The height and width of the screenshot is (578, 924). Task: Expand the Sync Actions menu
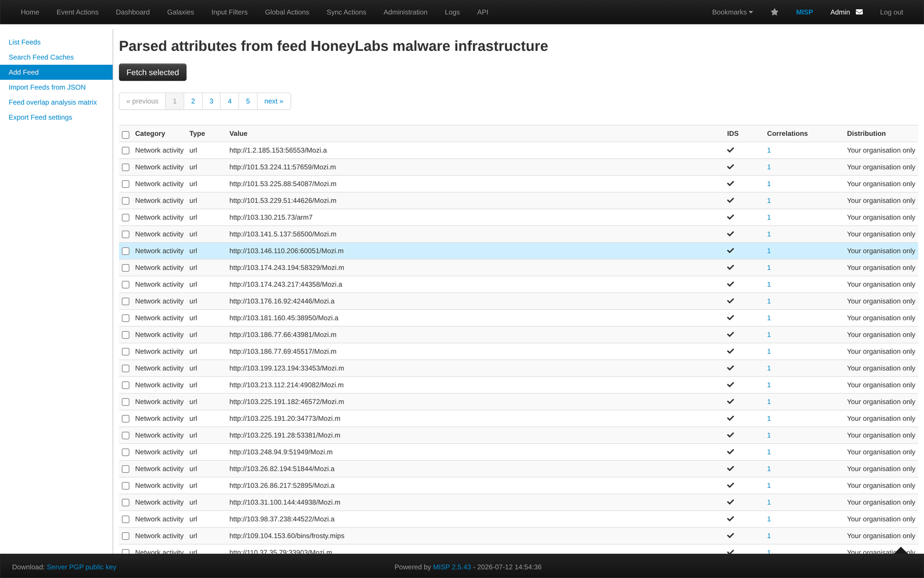[346, 12]
